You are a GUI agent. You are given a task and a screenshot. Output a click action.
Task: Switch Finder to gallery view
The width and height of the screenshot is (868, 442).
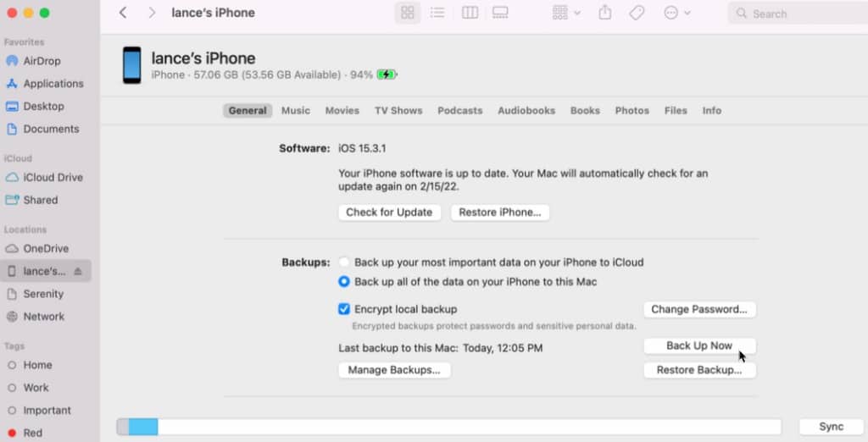pos(500,13)
